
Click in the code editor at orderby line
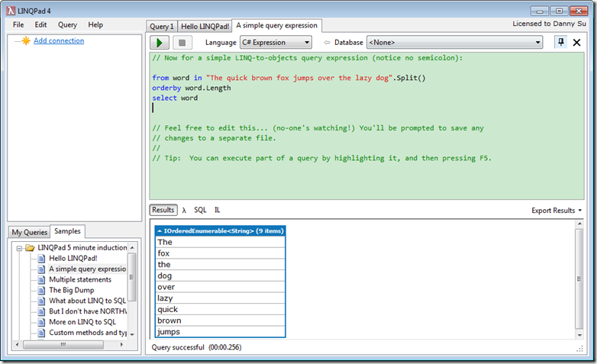192,88
